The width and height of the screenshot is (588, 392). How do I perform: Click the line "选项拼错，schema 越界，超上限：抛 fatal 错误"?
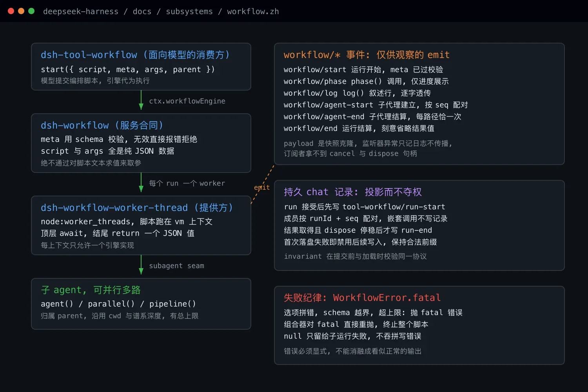point(373,312)
